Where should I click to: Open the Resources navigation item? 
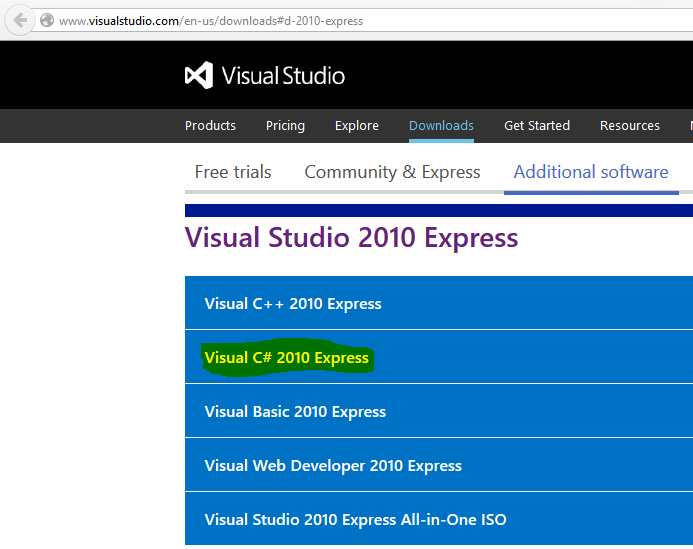630,126
